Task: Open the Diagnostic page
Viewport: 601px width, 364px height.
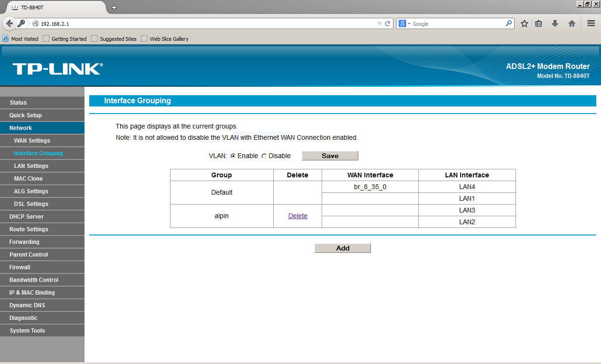Action: [42, 318]
